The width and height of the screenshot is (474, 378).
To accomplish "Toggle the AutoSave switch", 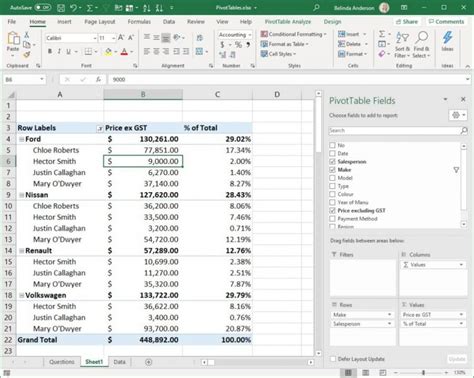I will tap(43, 7).
